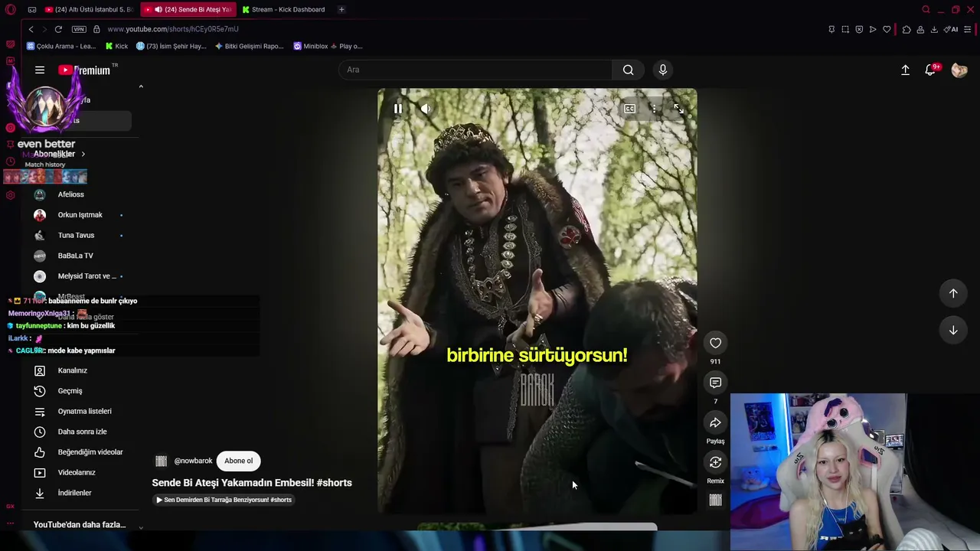Open the Opera GX menu logo
980x551 pixels.
(10, 9)
